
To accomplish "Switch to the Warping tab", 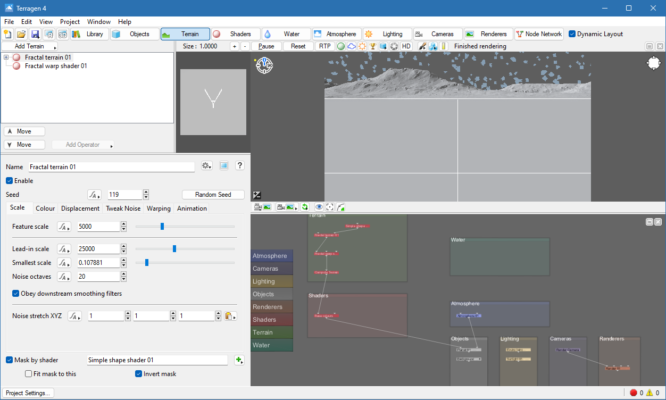I will [x=158, y=208].
